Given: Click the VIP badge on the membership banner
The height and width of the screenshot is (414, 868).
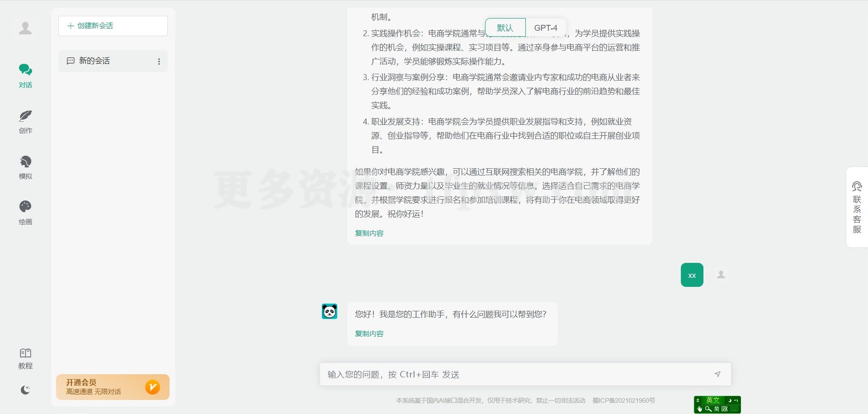Looking at the screenshot, I should pos(152,387).
